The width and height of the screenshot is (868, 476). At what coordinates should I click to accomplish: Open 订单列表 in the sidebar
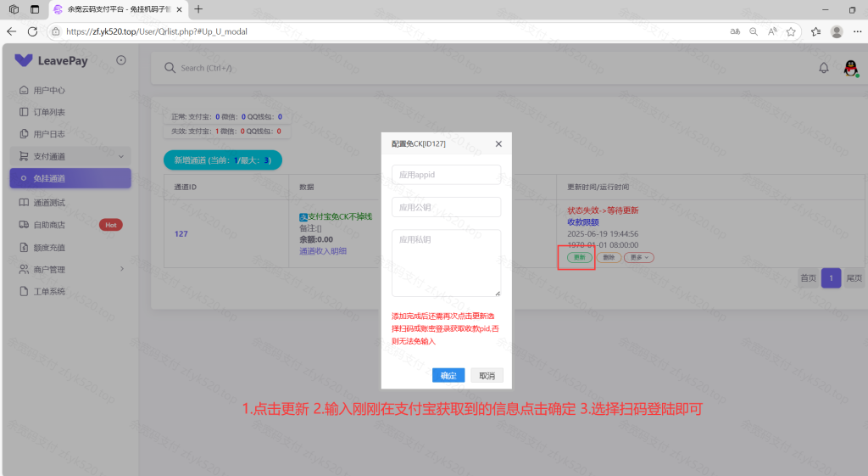click(49, 112)
